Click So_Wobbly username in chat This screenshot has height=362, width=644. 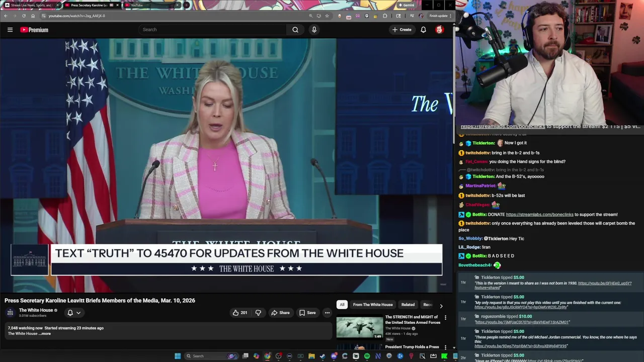[x=470, y=239]
